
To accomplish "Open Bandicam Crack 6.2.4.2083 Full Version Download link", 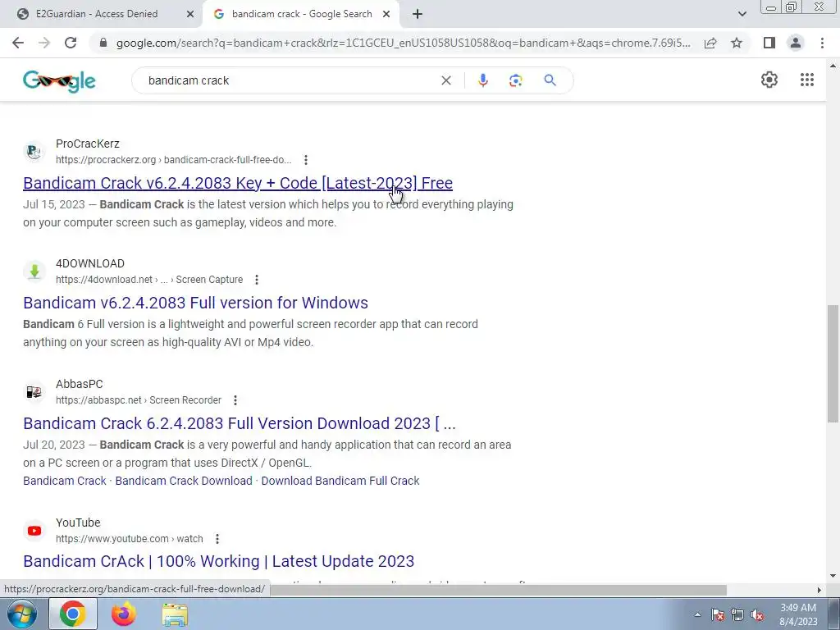I will 240,423.
